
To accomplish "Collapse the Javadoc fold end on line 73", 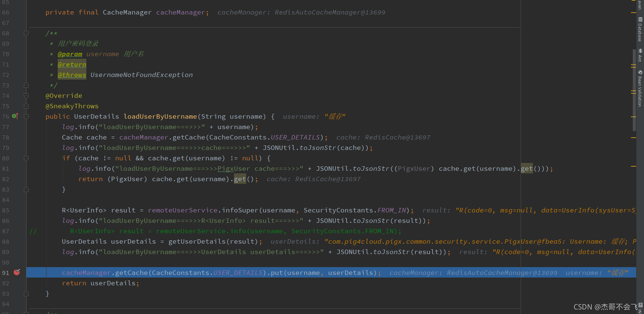I will coord(26,85).
